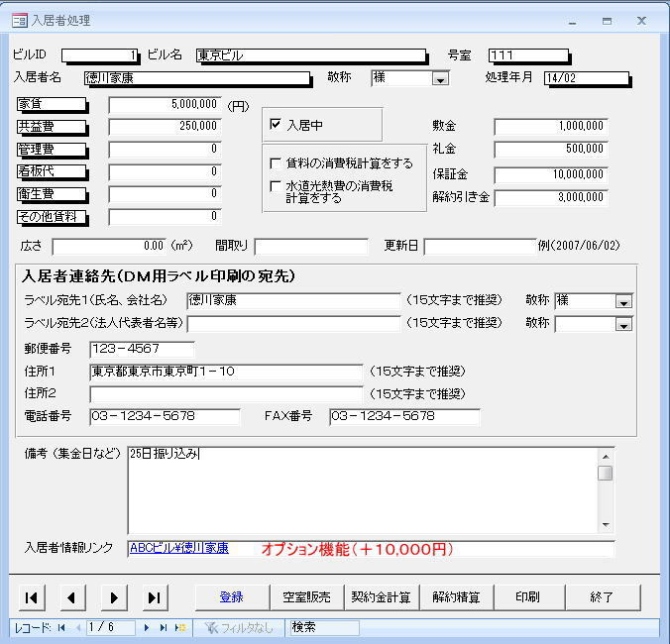Toggle the 入居中 checkbox
This screenshot has width=670, height=644.
276,124
